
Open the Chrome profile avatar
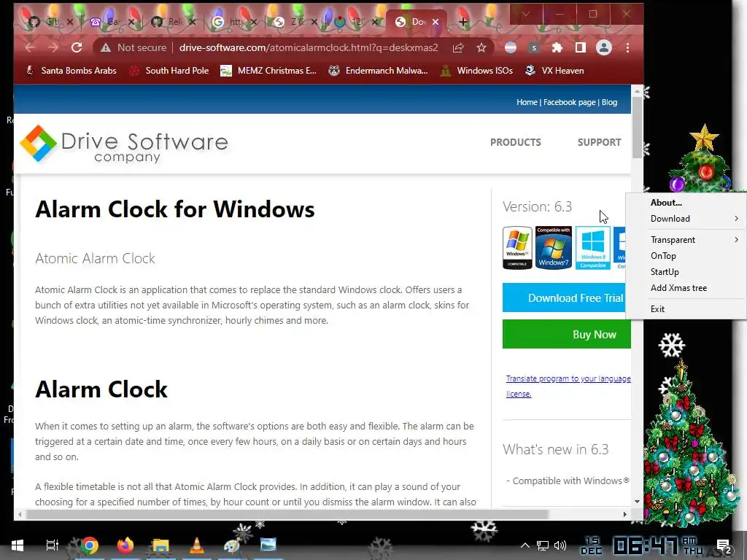pyautogui.click(x=603, y=47)
